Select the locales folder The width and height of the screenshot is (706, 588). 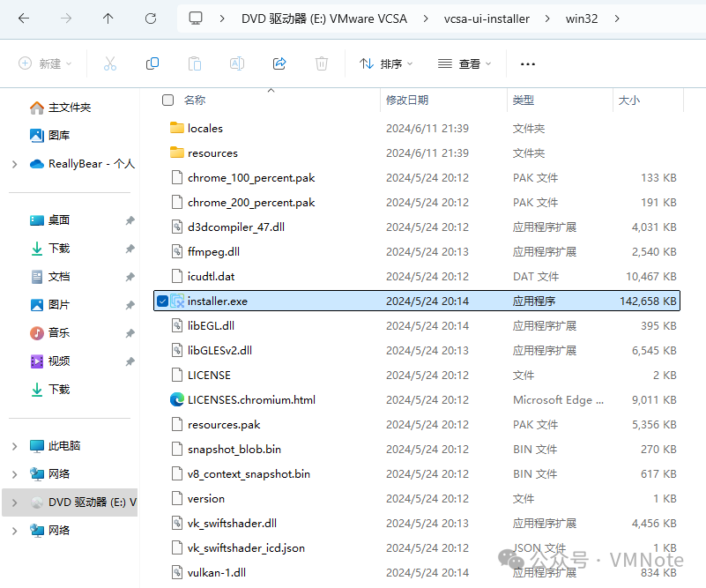204,129
